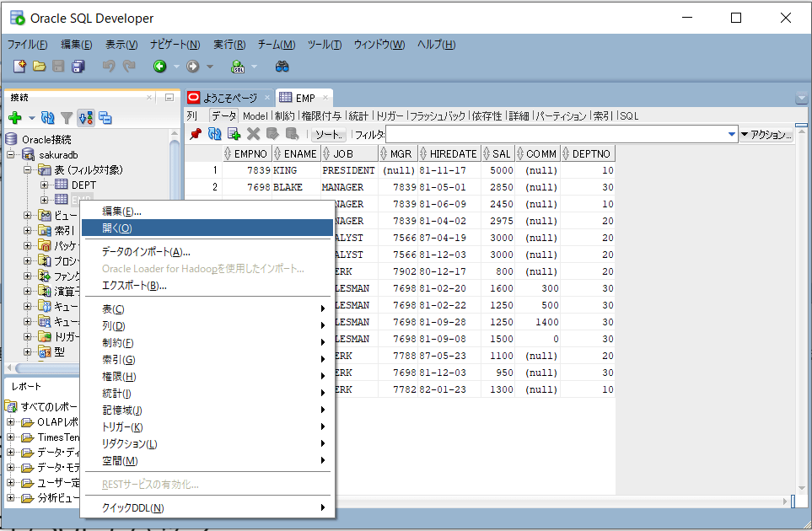Select the DEPT table in the tree

83,185
